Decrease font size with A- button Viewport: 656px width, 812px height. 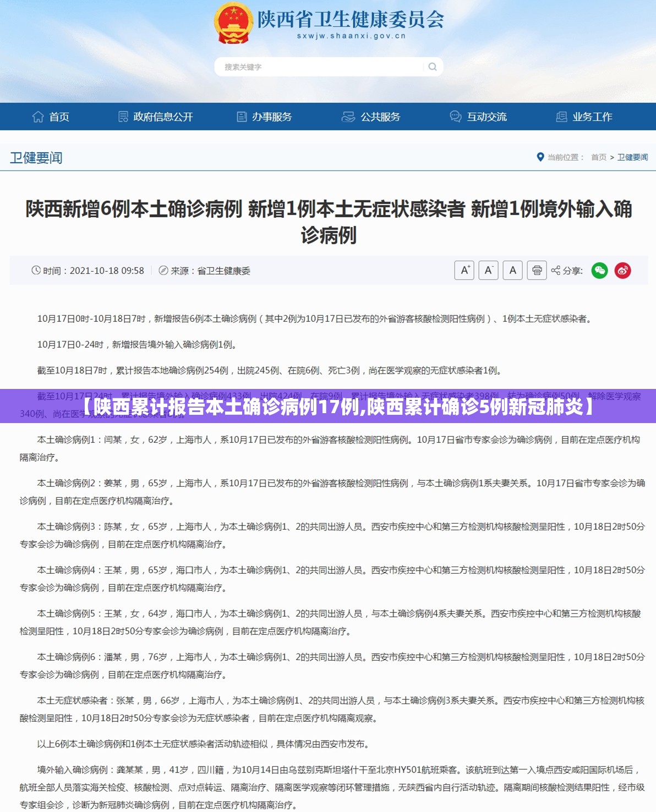(489, 270)
